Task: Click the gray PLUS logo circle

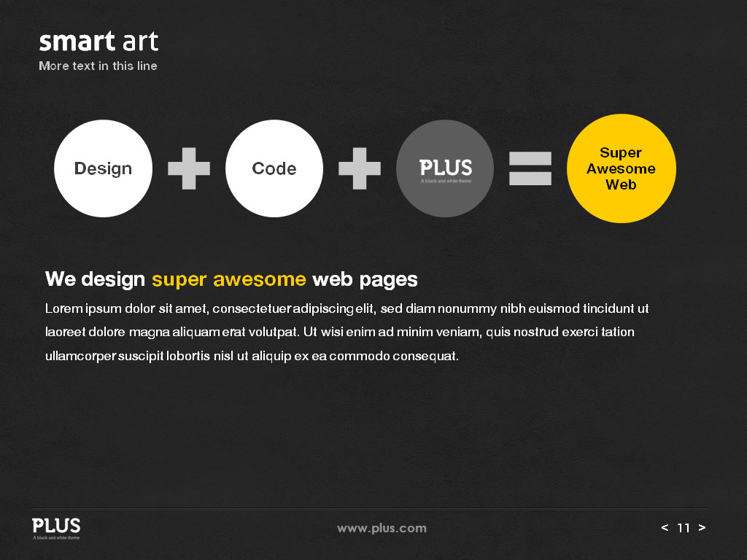Action: tap(445, 168)
